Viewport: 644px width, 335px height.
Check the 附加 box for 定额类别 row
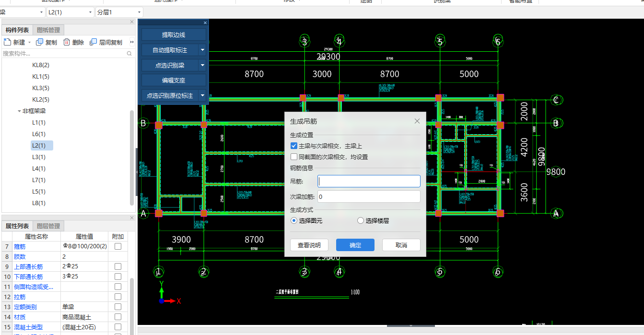coord(118,307)
